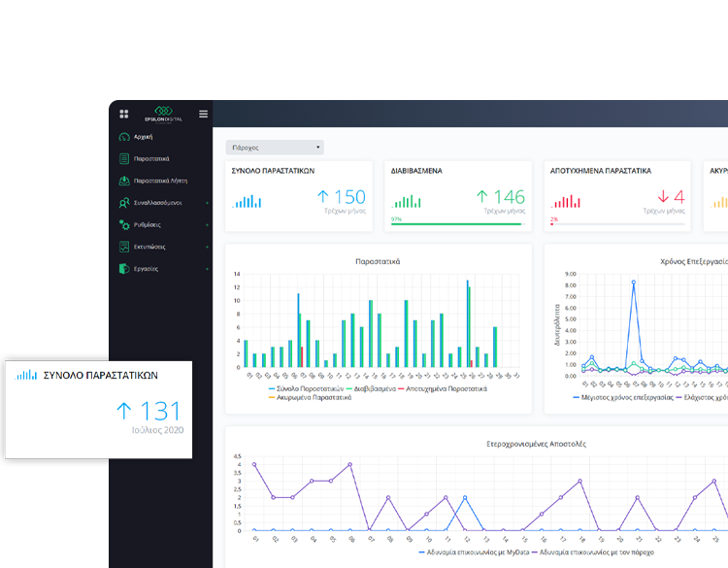
Task: Toggle Αδυναμία επικοινωνίας με MyData legend series
Action: tap(474, 552)
